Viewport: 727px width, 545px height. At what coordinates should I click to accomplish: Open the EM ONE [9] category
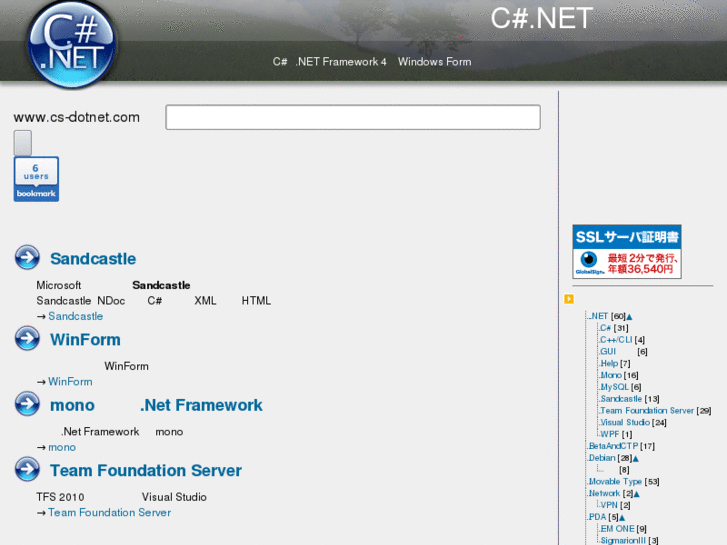click(618, 529)
